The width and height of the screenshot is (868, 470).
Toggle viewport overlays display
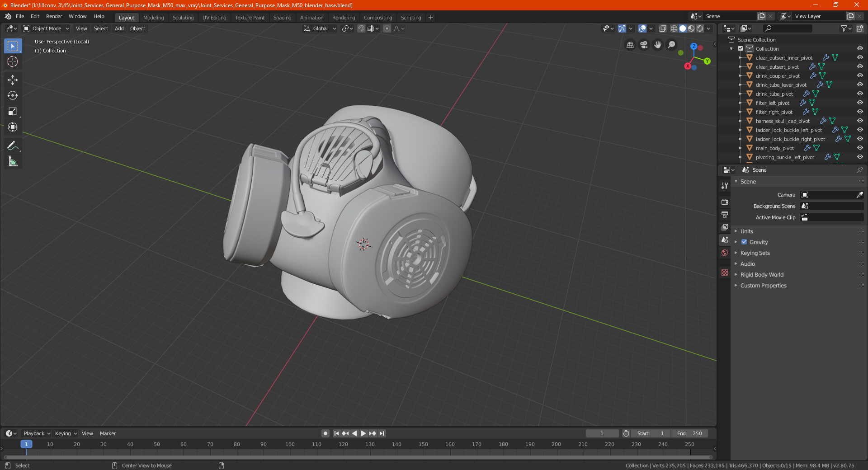642,28
